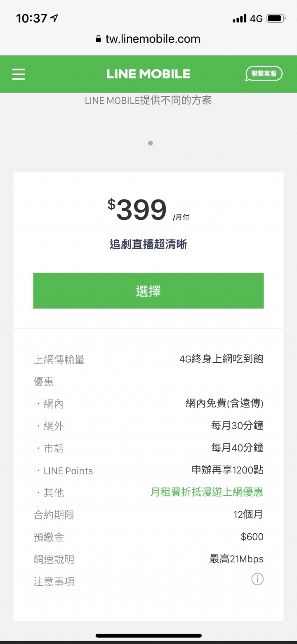Tap the carousel page indicator dot
This screenshot has width=297, height=644.
151,143
